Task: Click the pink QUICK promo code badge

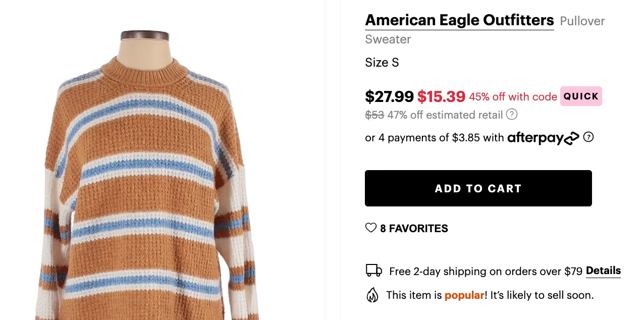Action: point(581,96)
